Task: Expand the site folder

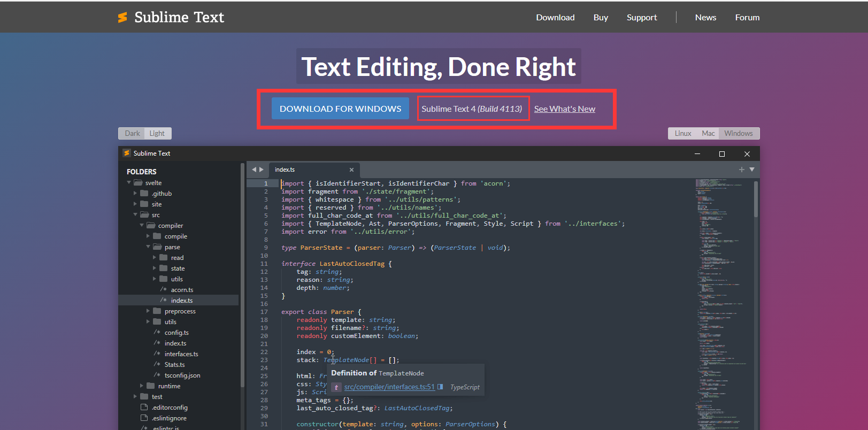Action: point(135,204)
